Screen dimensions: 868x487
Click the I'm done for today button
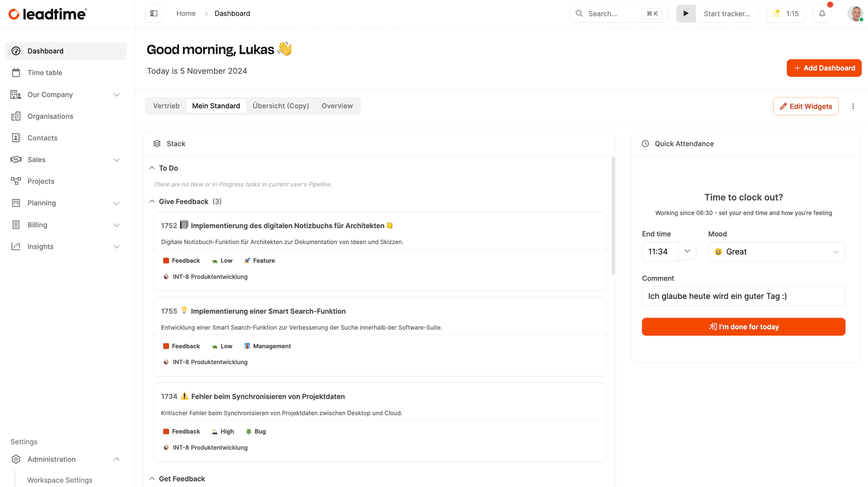click(743, 327)
